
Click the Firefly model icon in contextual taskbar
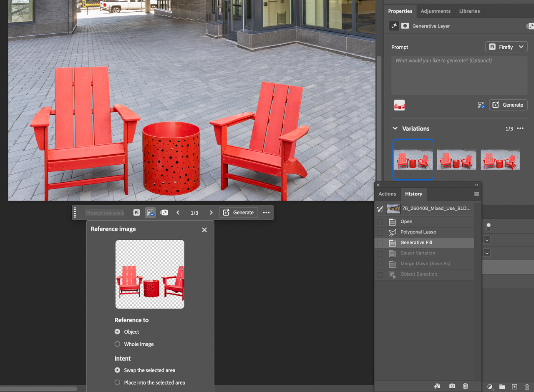pos(136,213)
